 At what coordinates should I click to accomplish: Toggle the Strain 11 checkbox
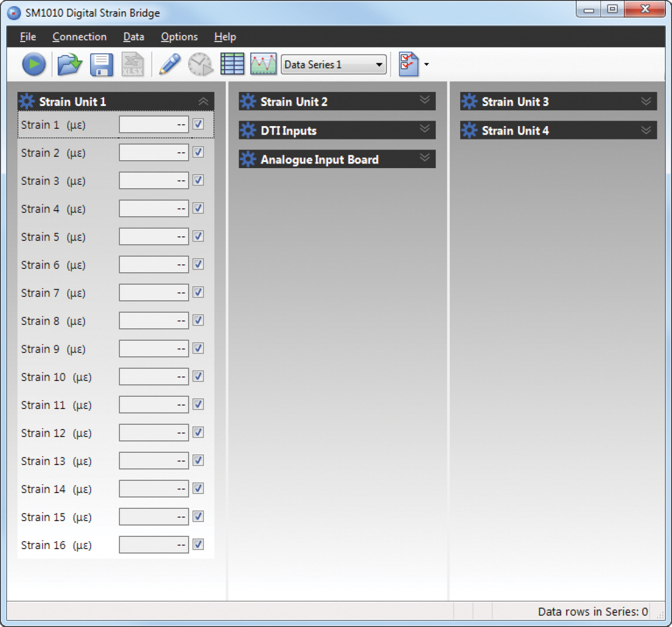[198, 405]
